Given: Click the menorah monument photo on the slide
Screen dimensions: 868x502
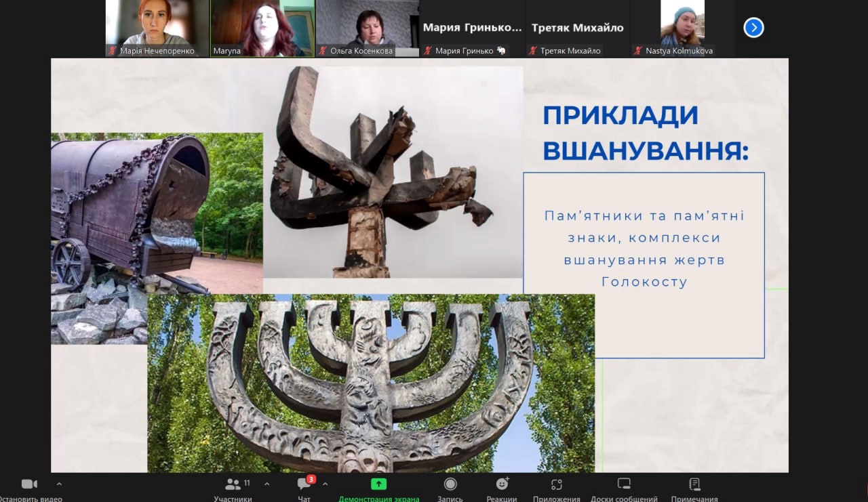Looking at the screenshot, I should [x=371, y=383].
